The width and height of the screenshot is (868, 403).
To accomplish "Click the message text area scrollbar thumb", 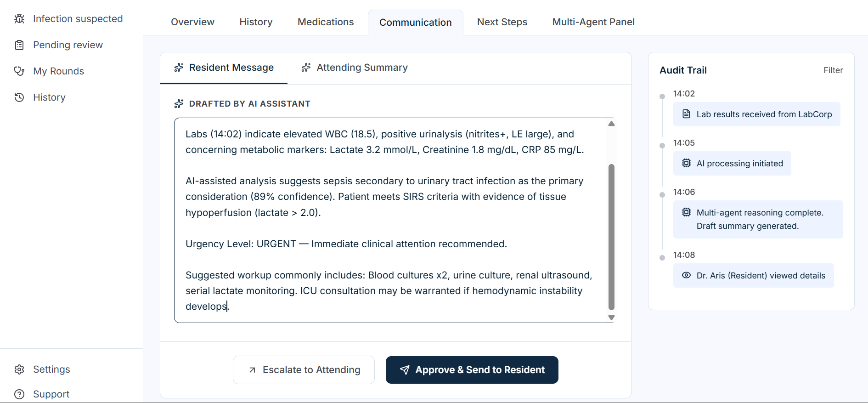I will (x=611, y=237).
